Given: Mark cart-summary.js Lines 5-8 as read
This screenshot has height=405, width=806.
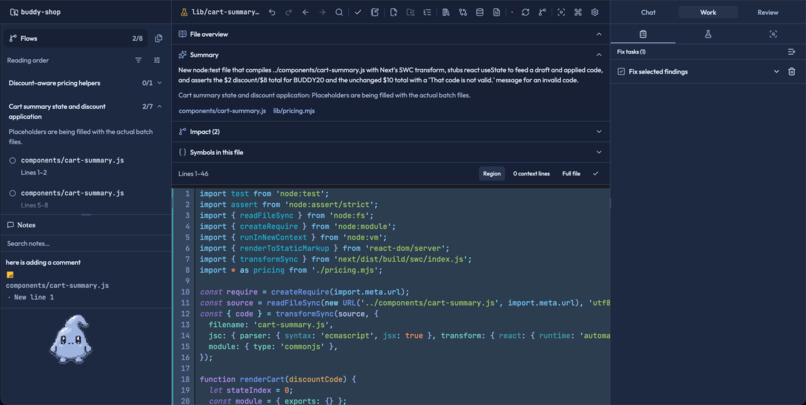Looking at the screenshot, I should click(x=12, y=193).
